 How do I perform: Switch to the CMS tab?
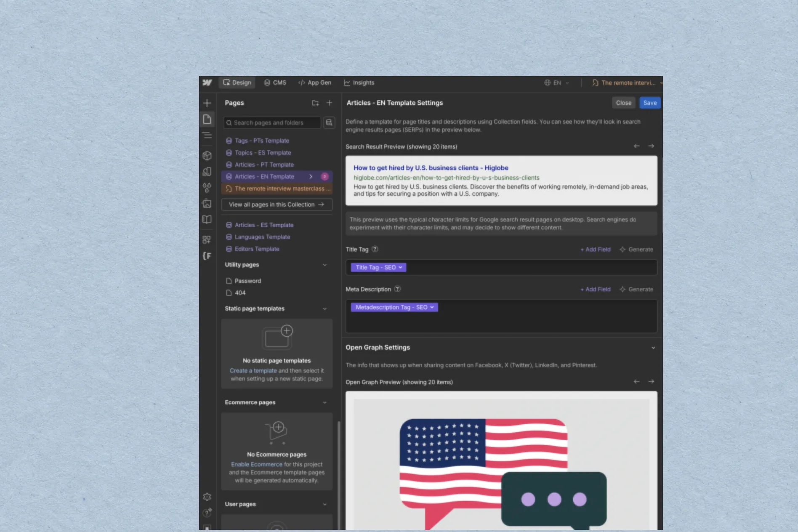[x=275, y=83]
